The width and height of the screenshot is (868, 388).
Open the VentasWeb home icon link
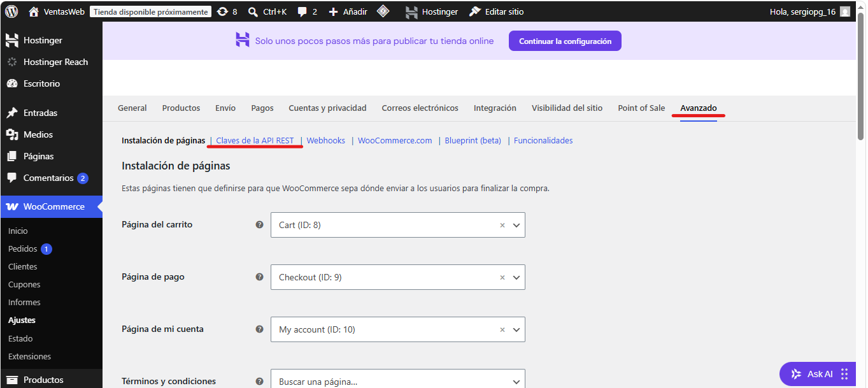[x=34, y=11]
